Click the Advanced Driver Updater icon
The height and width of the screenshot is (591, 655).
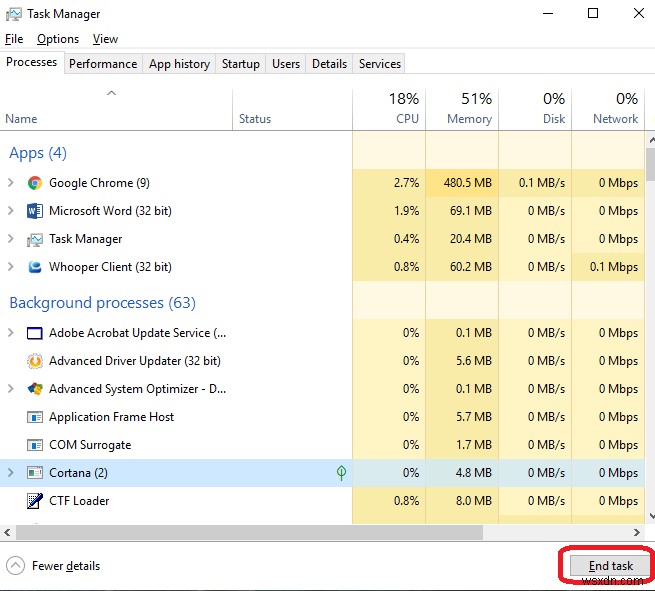point(35,361)
